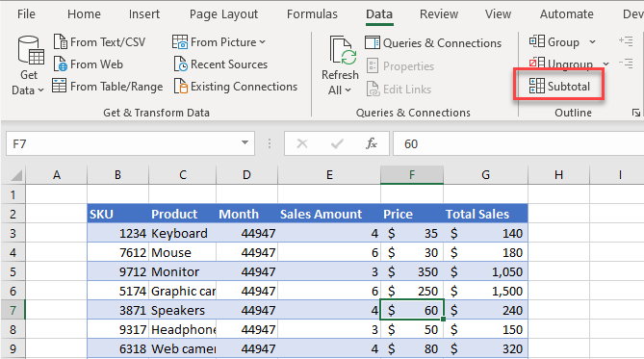Screen dimensions: 644x359
Task: Click formula bar showing 60
Action: [518, 143]
